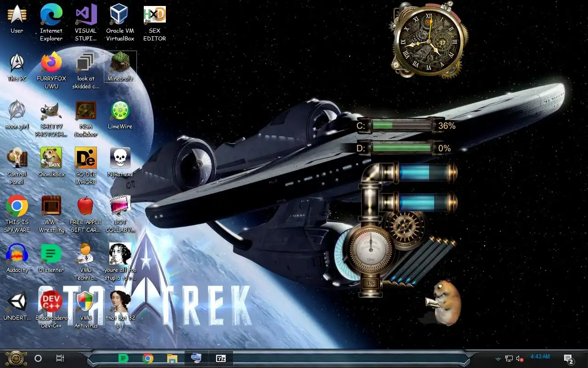
Task: Open the Embarcadero Dev-C++ shortcut
Action: click(51, 309)
